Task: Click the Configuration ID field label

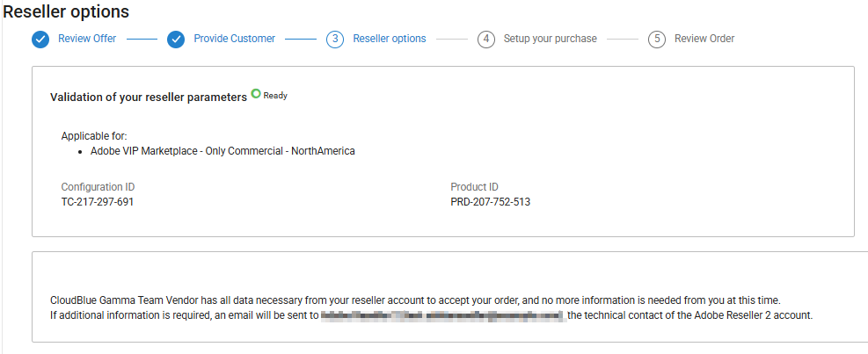Action: (98, 187)
